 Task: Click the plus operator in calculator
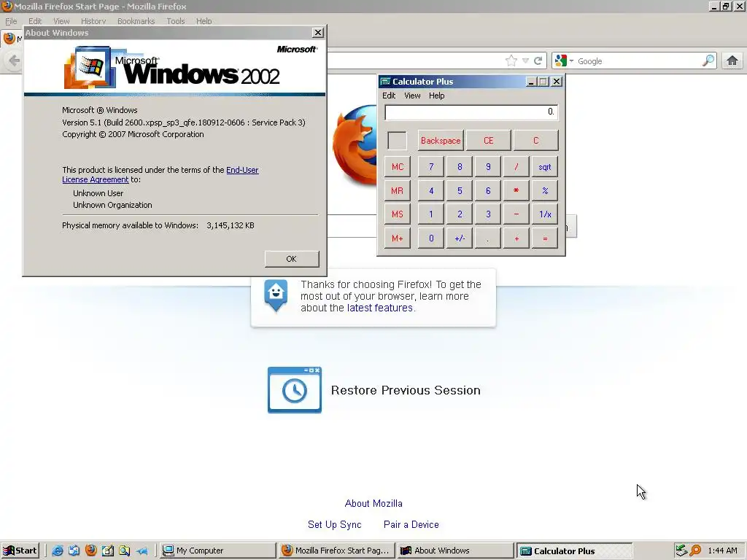coord(516,238)
